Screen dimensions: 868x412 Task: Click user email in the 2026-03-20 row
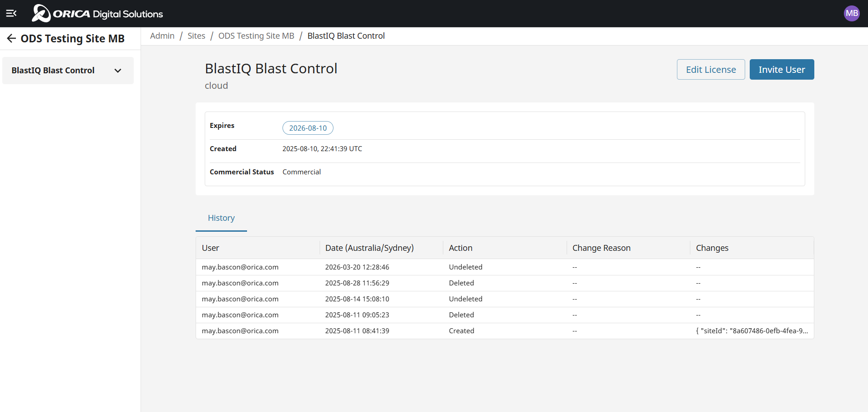coord(240,267)
